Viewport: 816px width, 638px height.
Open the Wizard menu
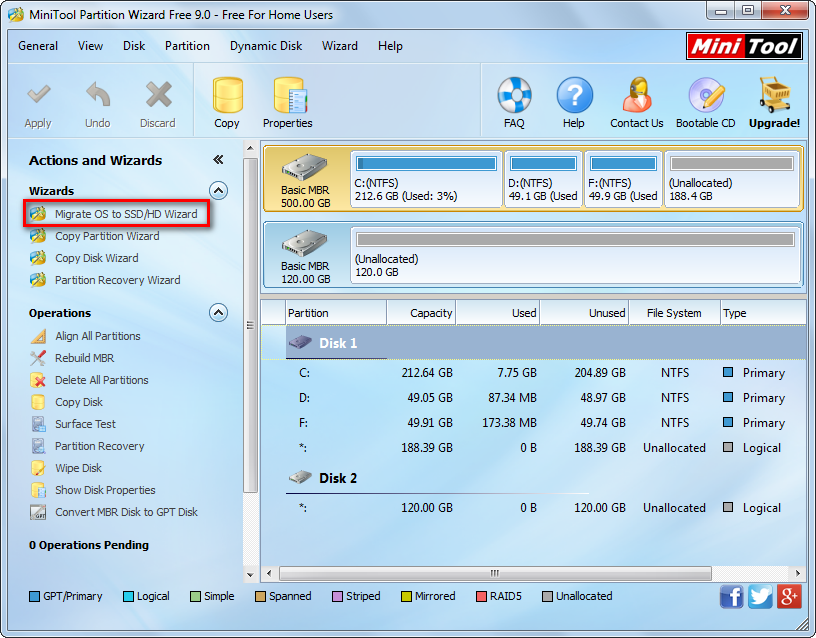coord(340,46)
